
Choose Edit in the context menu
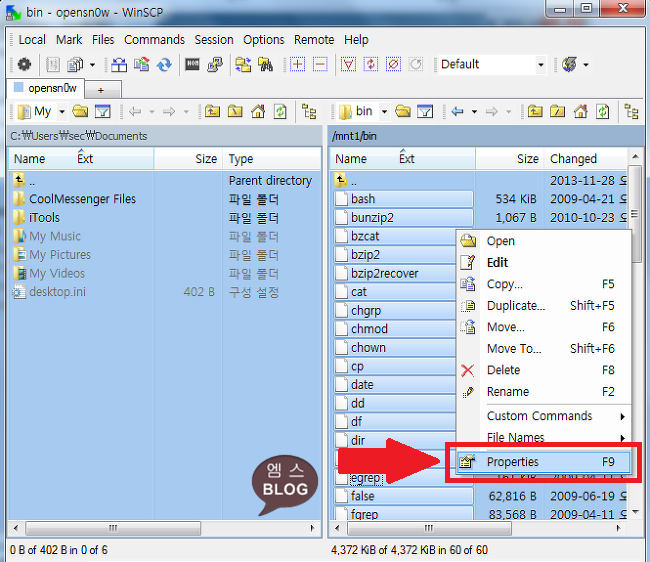pyautogui.click(x=544, y=262)
